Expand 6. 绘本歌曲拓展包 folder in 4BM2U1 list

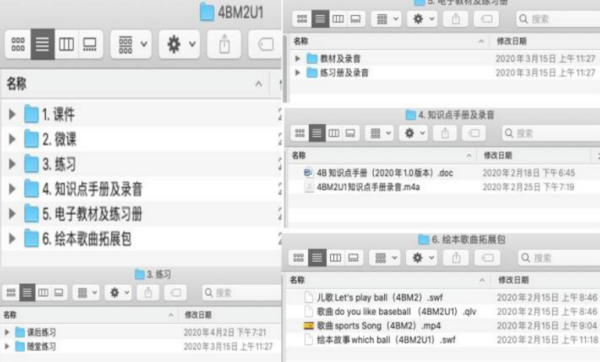(12, 238)
